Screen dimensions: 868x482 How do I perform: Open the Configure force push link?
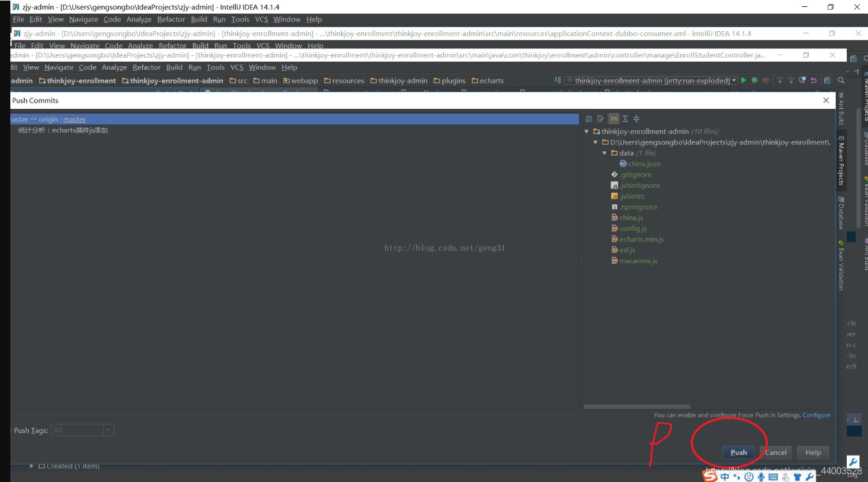tap(816, 415)
